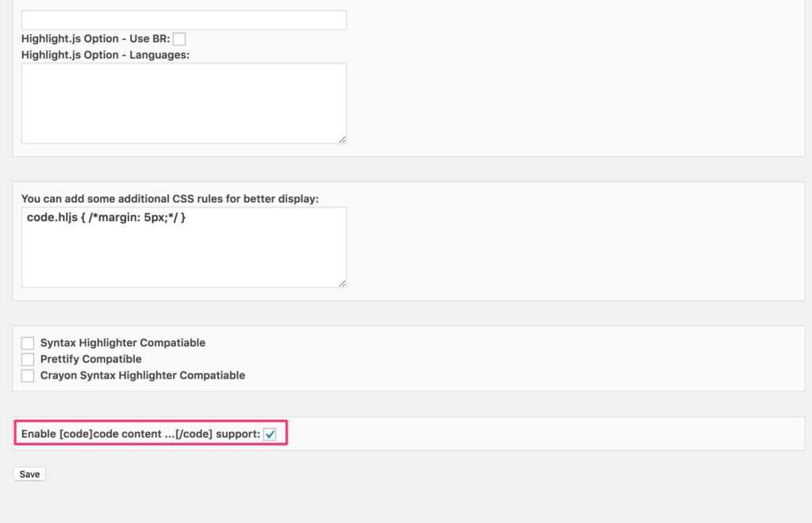The height and width of the screenshot is (523, 812).
Task: Check the Syntax Highlighter Compatiable checkbox
Action: (28, 343)
